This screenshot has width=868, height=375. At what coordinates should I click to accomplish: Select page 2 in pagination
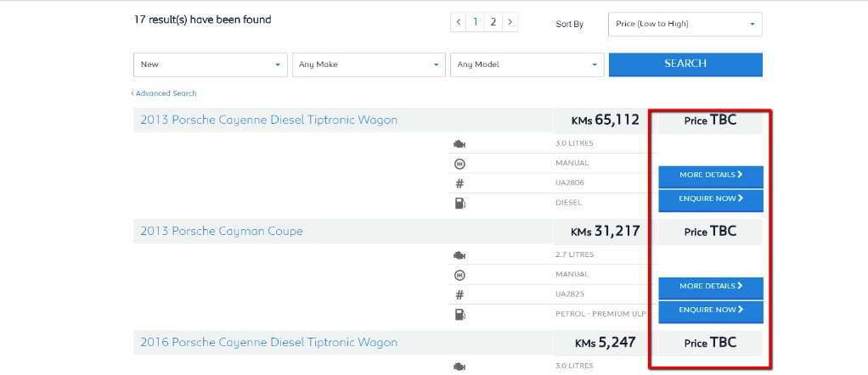click(x=493, y=23)
